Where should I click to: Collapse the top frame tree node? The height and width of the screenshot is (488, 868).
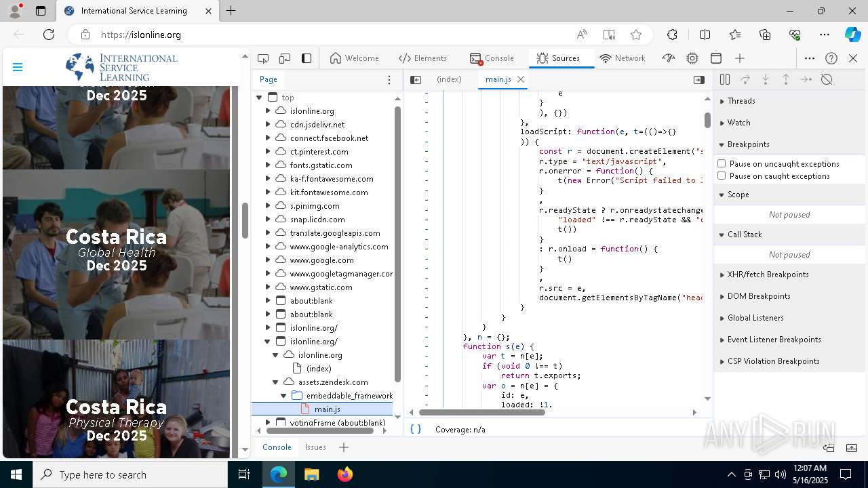click(259, 97)
